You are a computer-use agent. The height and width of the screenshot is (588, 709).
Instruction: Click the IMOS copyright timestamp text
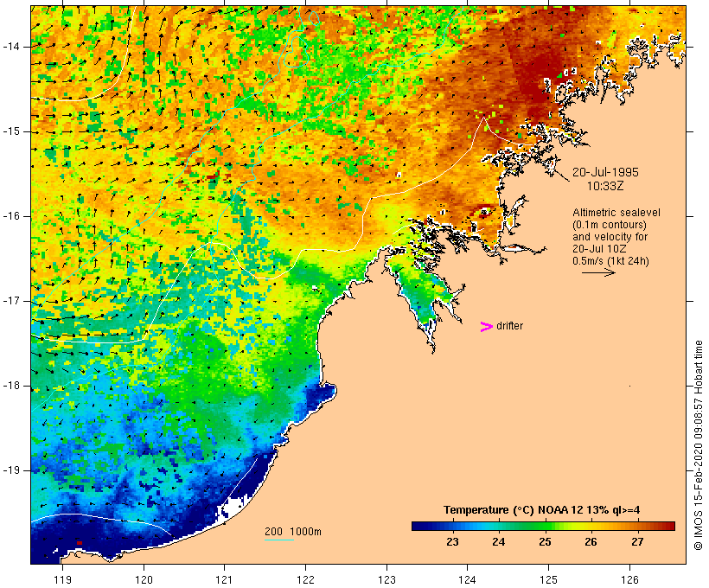pyautogui.click(x=699, y=445)
